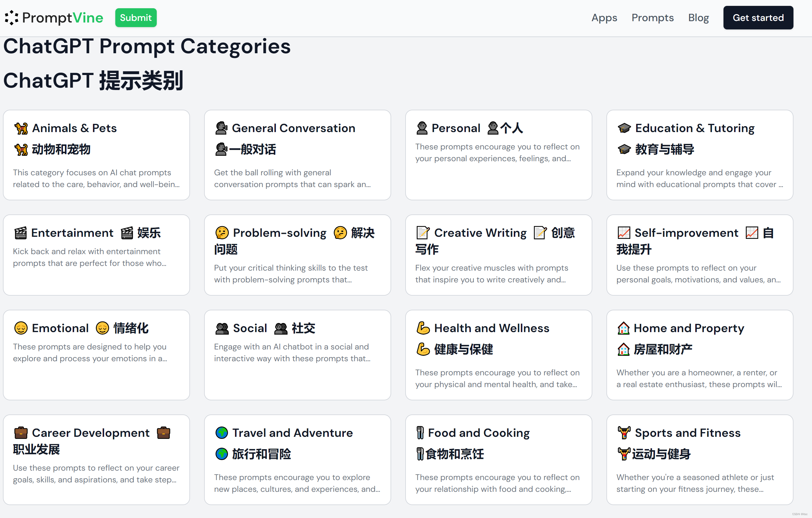The image size is (812, 518).
Task: Select the Self-improvement category heading
Action: [x=686, y=233]
